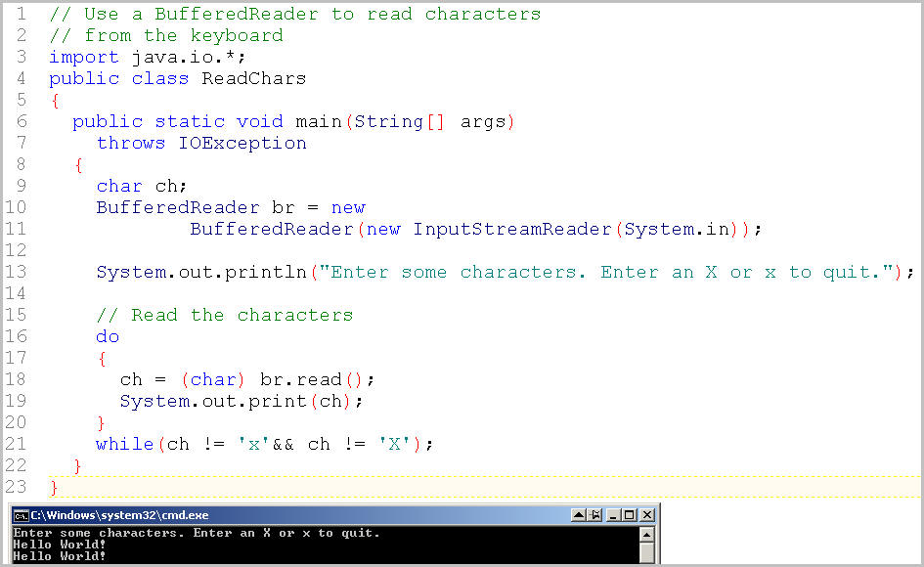This screenshot has height=567, width=924.
Task: Click the method name "main"
Action: pyautogui.click(x=319, y=122)
